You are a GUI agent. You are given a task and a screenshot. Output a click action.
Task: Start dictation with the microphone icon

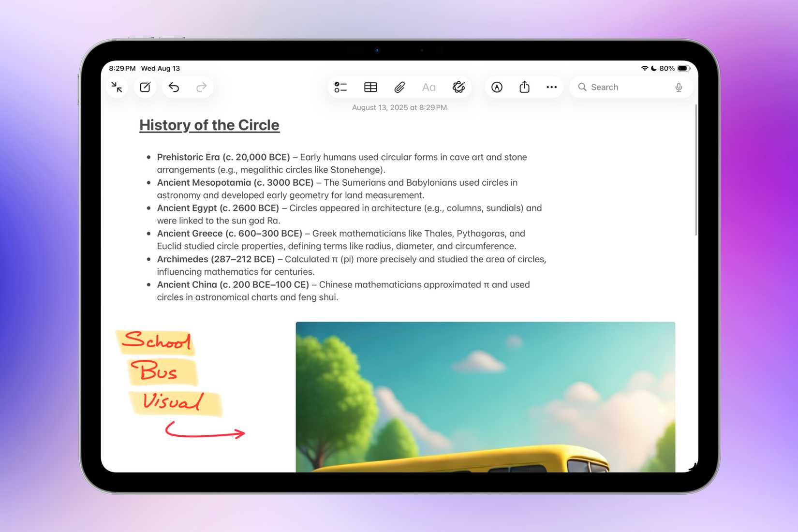coord(679,87)
